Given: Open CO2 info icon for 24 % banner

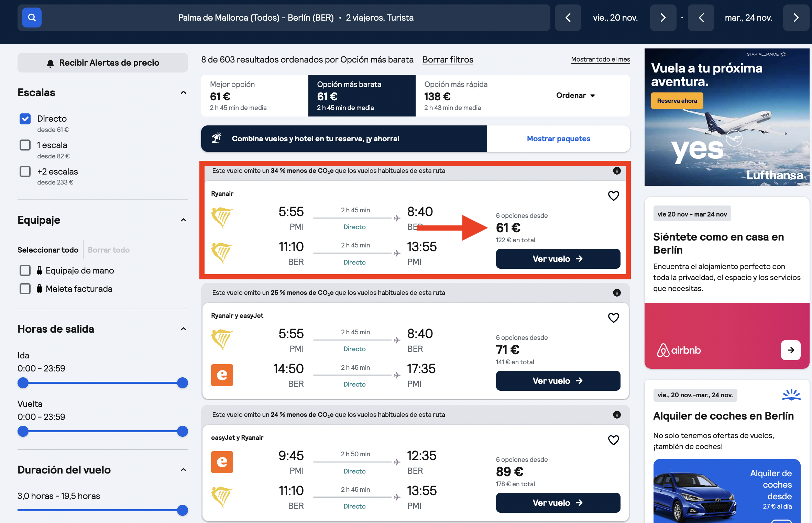Looking at the screenshot, I should point(617,415).
